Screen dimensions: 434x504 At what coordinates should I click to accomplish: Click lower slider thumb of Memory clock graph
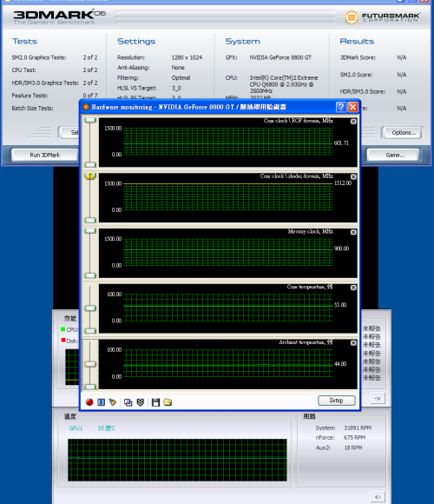coord(90,275)
